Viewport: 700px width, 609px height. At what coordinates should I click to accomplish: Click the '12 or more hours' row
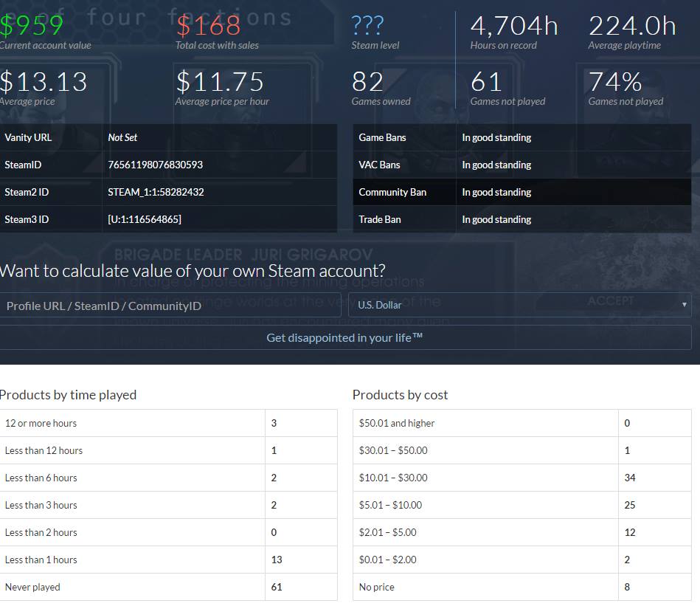[x=168, y=423]
